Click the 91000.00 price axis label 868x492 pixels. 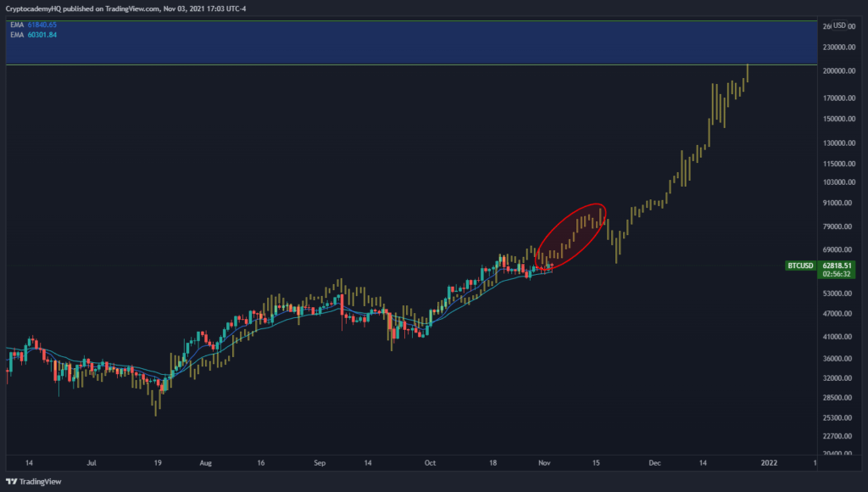pos(837,204)
